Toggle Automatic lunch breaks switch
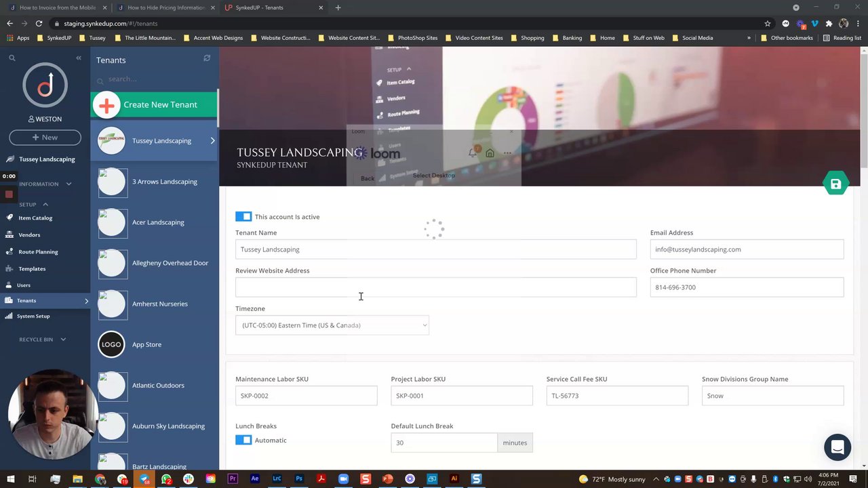Viewport: 868px width, 488px height. (x=243, y=440)
